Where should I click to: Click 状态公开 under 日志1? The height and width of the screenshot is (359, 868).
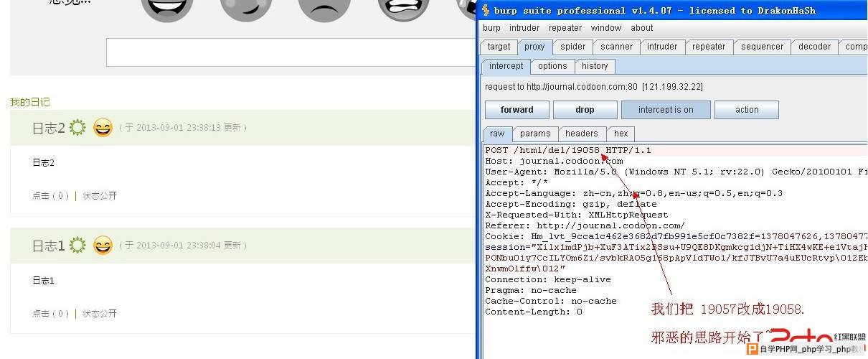(x=99, y=313)
